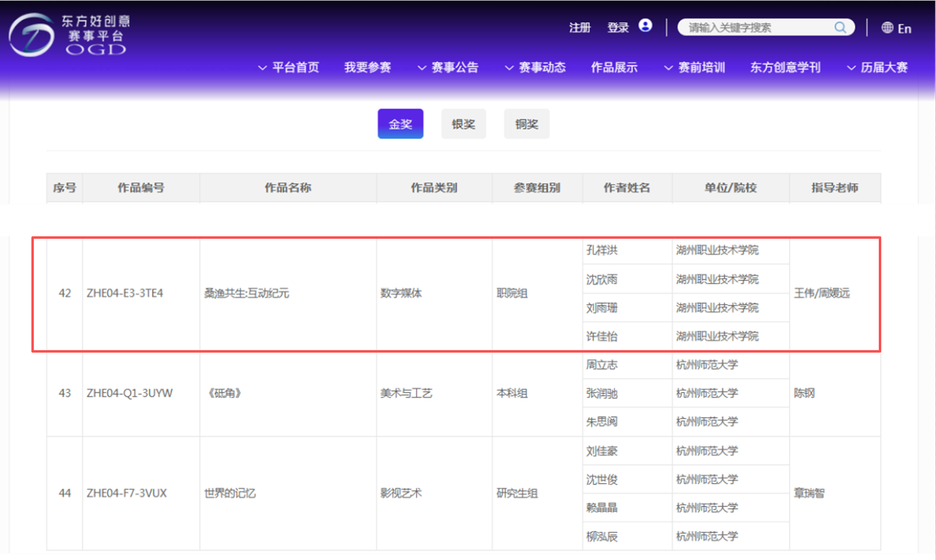Select the 铜奖 tab
Viewport: 936px width, 560px height.
coord(527,124)
